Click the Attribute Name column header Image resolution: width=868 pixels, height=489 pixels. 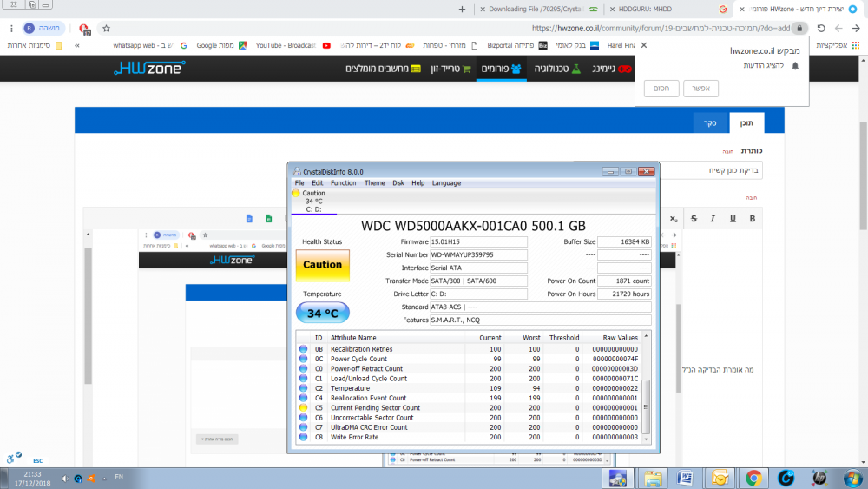(x=353, y=338)
